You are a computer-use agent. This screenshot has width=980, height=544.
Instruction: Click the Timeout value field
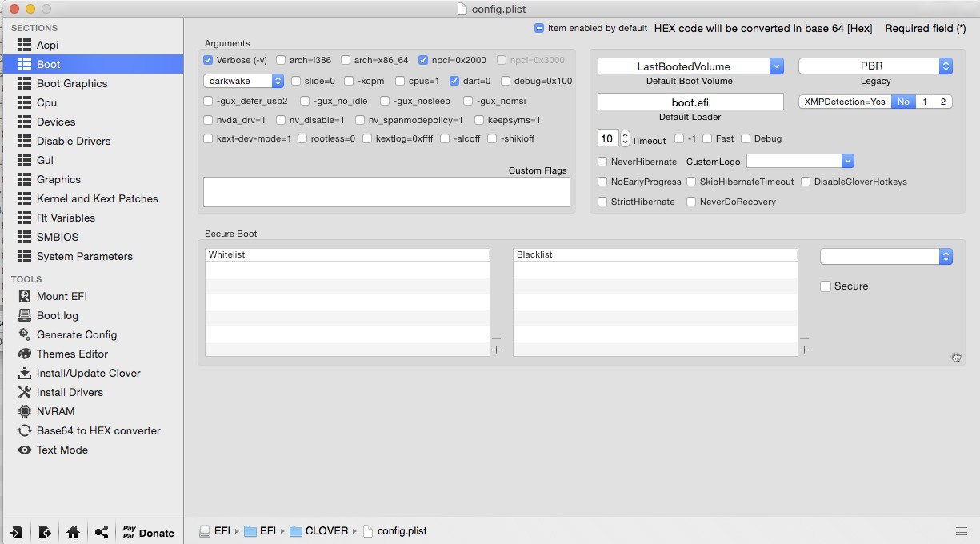(x=607, y=138)
